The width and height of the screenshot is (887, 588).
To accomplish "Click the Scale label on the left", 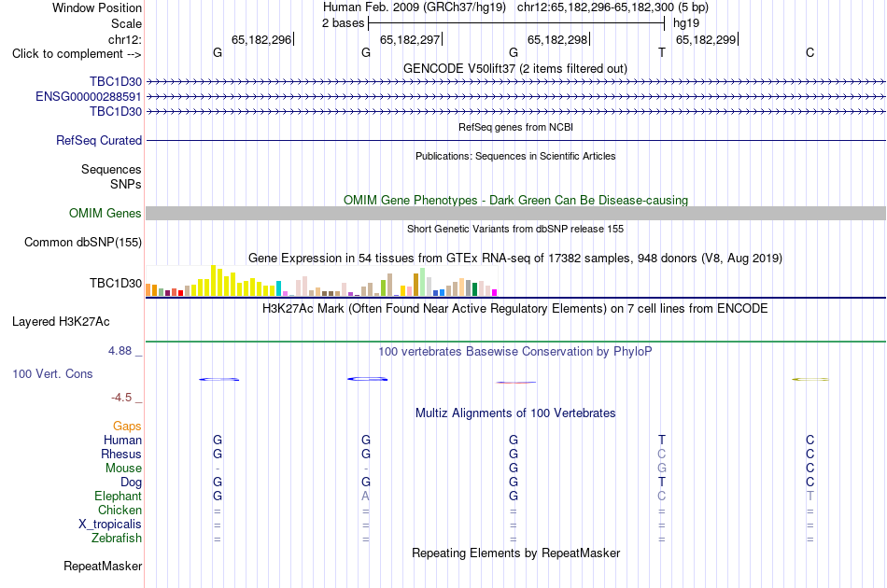I will point(126,23).
